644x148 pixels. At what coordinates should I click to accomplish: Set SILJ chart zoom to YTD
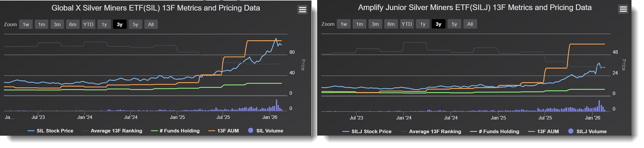point(407,24)
